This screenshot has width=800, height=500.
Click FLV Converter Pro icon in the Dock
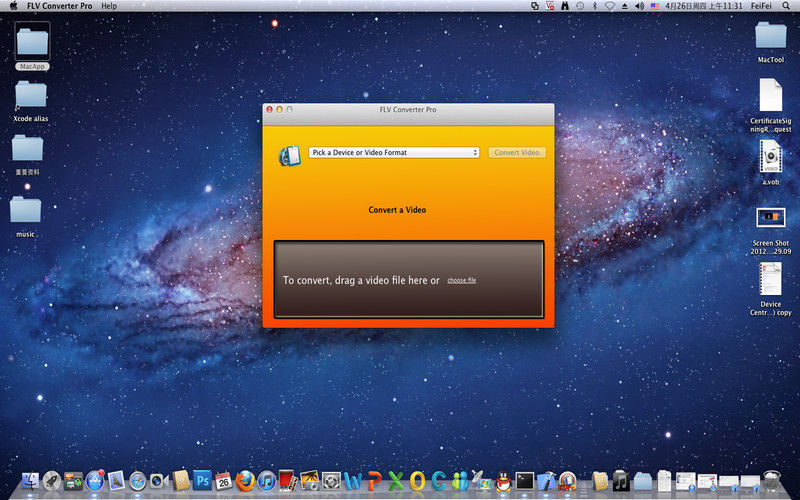point(567,481)
